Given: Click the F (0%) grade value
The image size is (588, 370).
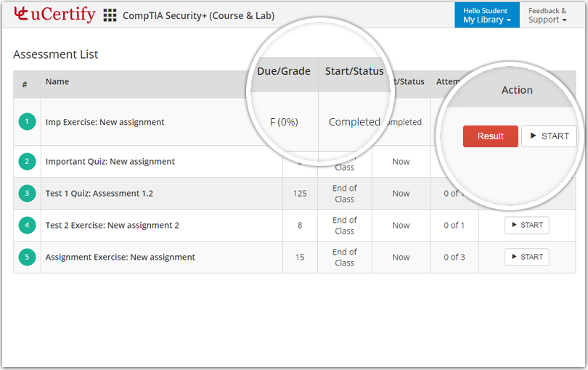Looking at the screenshot, I should 284,122.
